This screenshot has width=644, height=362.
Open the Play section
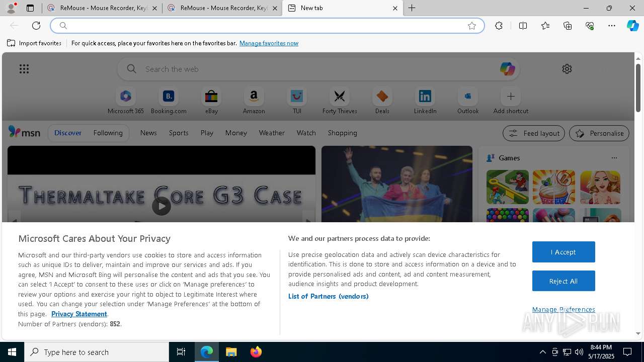point(207,133)
